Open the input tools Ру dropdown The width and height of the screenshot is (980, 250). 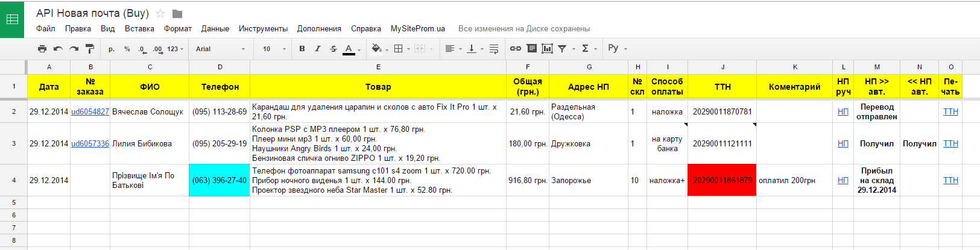tap(618, 48)
